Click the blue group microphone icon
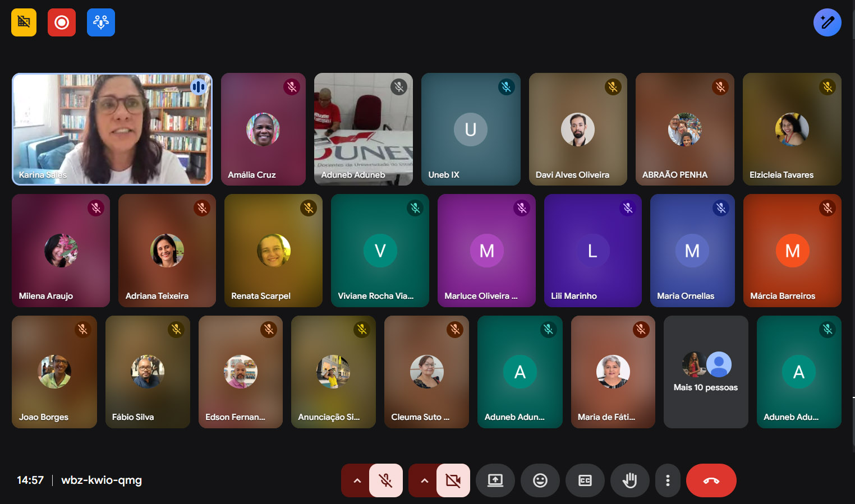Image resolution: width=855 pixels, height=504 pixels. 101,22
